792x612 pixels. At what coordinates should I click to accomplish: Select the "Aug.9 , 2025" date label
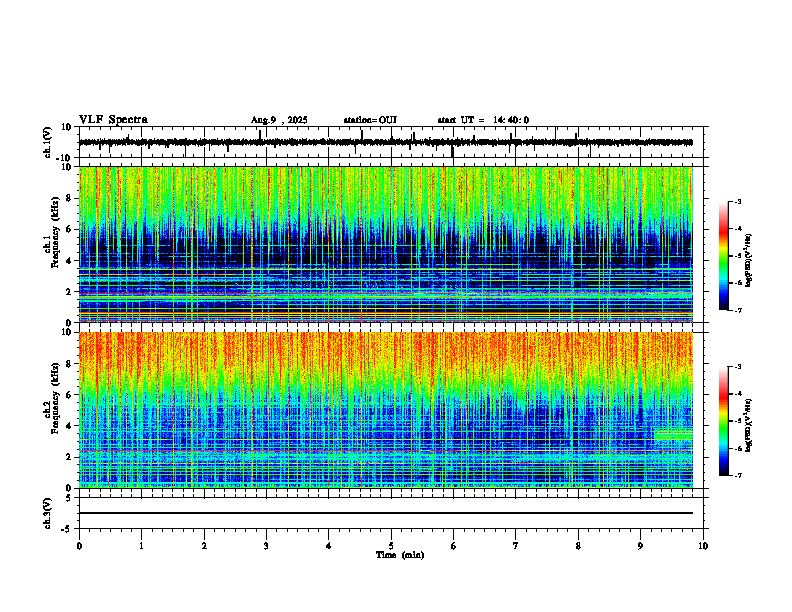[x=279, y=120]
